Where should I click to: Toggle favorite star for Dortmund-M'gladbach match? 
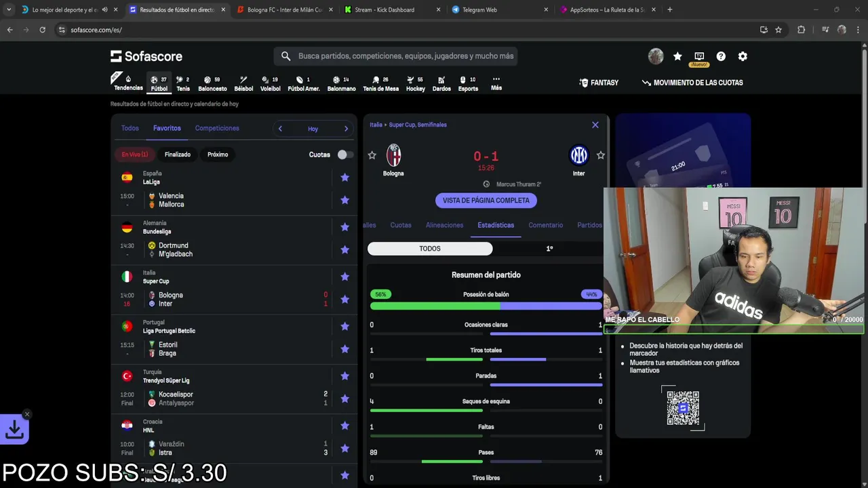(344, 249)
